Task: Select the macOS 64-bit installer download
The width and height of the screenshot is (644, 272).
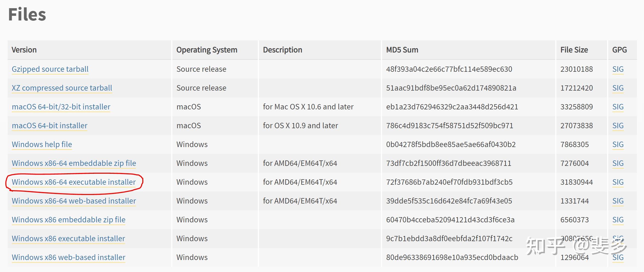Action: [x=49, y=126]
